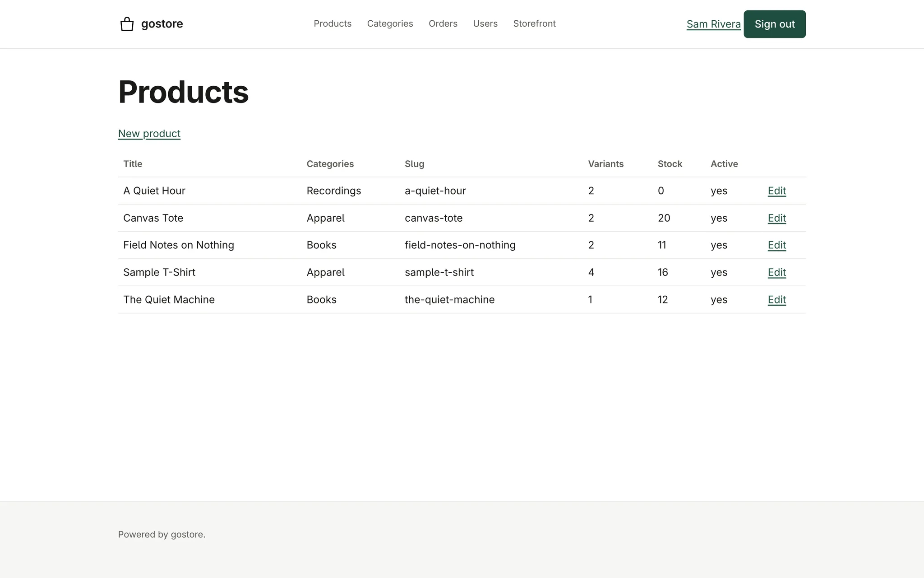
Task: Click the Recordings category cell
Action: point(333,191)
